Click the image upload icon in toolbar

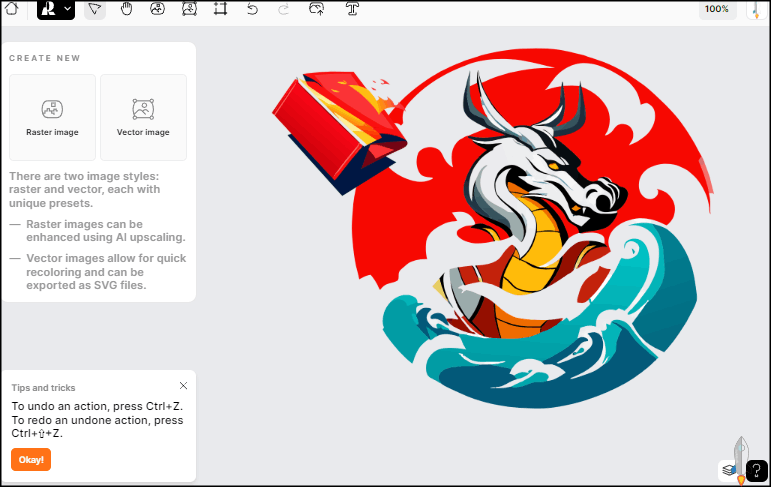[x=317, y=9]
